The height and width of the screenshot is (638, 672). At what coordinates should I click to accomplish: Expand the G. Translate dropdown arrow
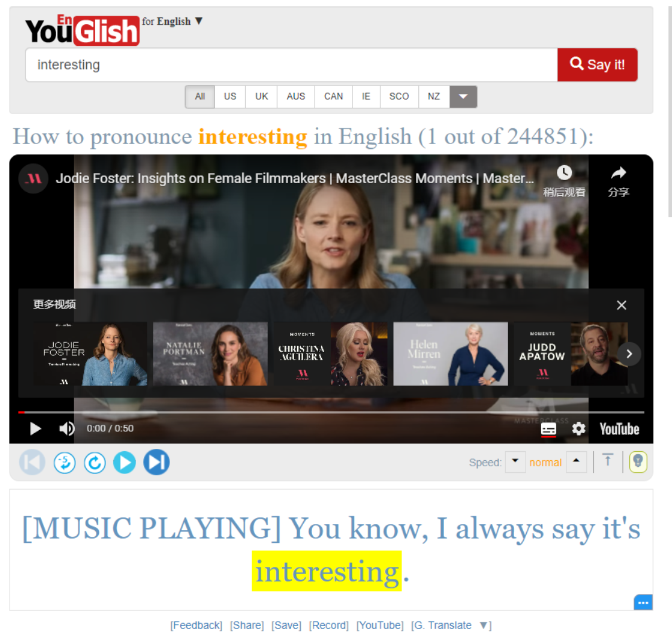point(483,625)
